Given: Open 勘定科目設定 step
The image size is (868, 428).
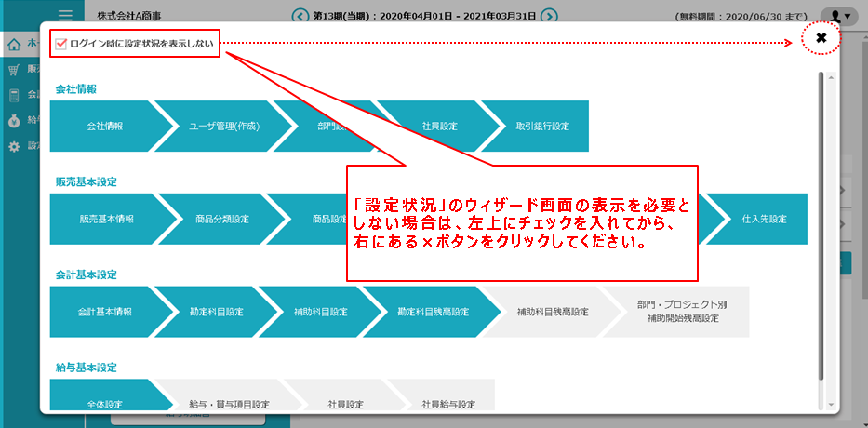Looking at the screenshot, I should (216, 312).
